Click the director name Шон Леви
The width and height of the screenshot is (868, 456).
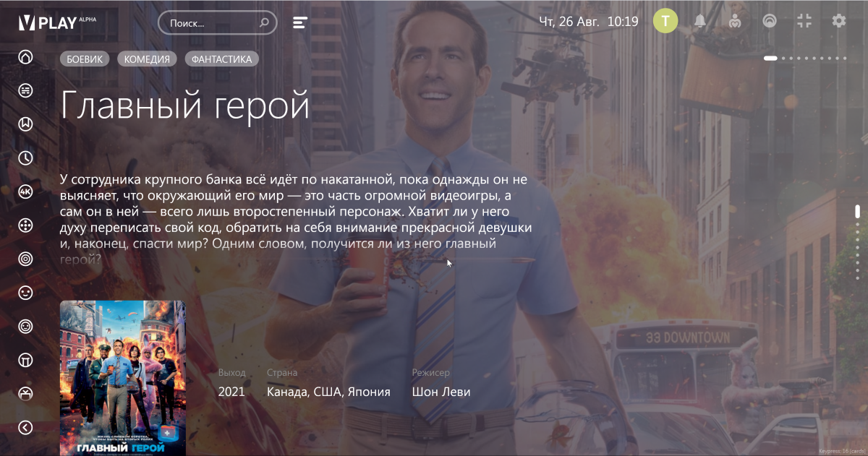coord(441,392)
